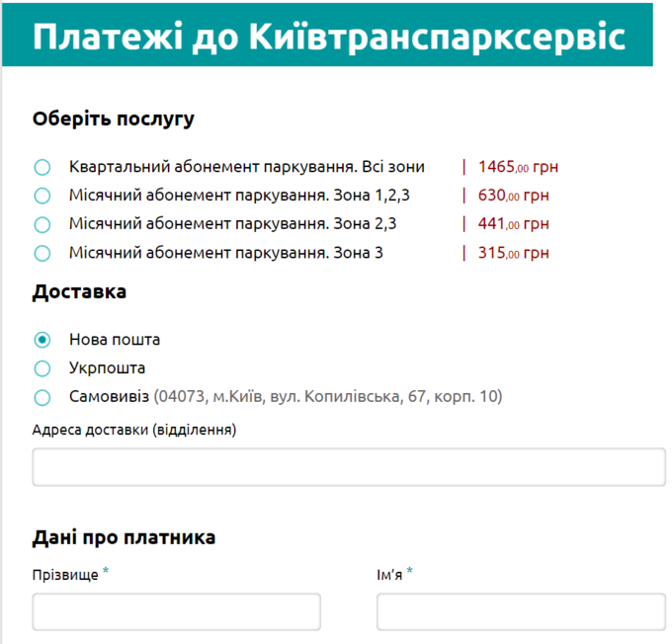Select monthly pass Зона 3 radio
Viewport: 672px width, 644px height.
tap(42, 253)
